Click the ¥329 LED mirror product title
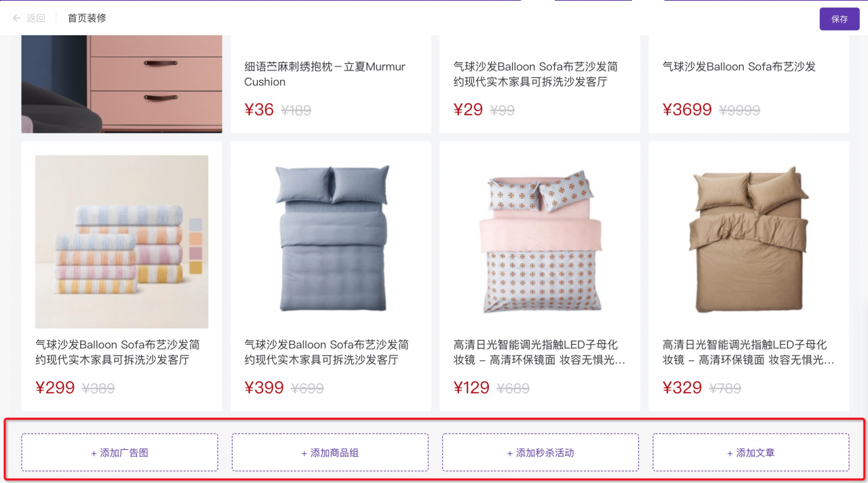 point(748,352)
